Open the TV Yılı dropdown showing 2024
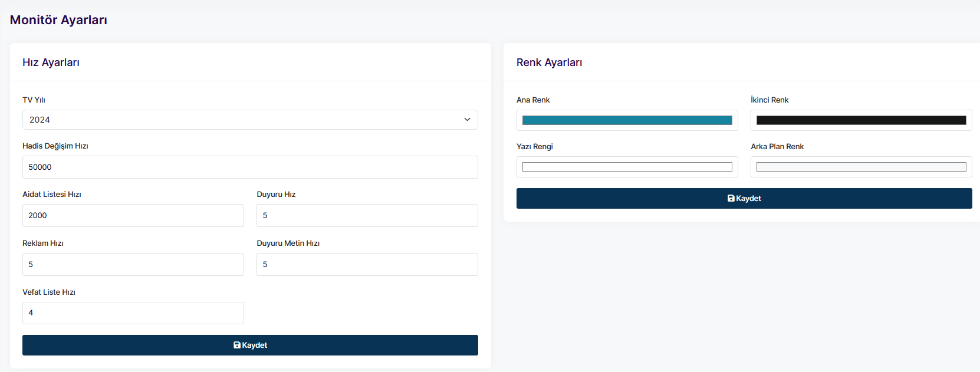The width and height of the screenshot is (980, 372). (x=249, y=120)
